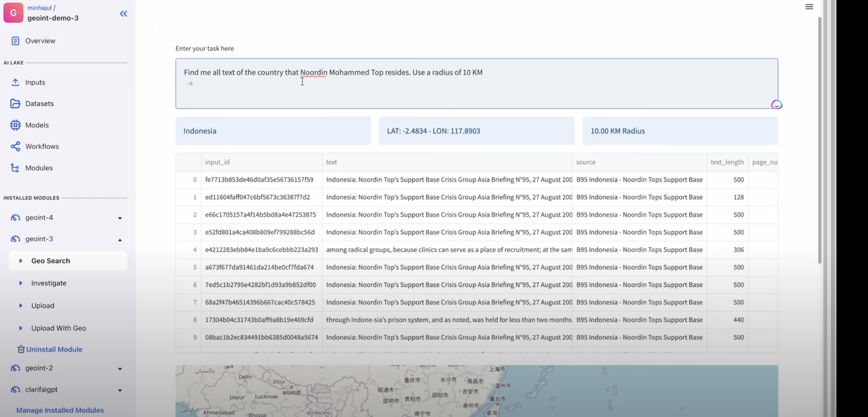This screenshot has width=868, height=417.
Task: Click the geoint-3 module icon
Action: point(15,239)
